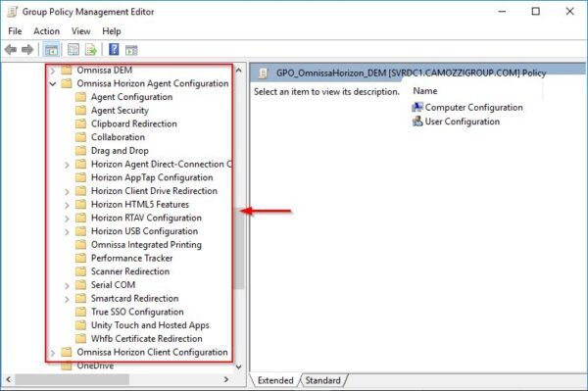The image size is (588, 391).
Task: Click Whfb Certificate Redirection folder icon
Action: point(80,338)
